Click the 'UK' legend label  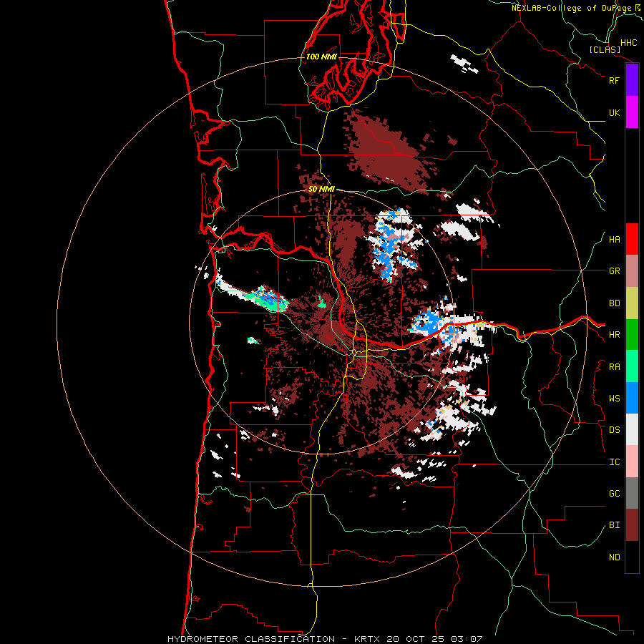(x=615, y=113)
